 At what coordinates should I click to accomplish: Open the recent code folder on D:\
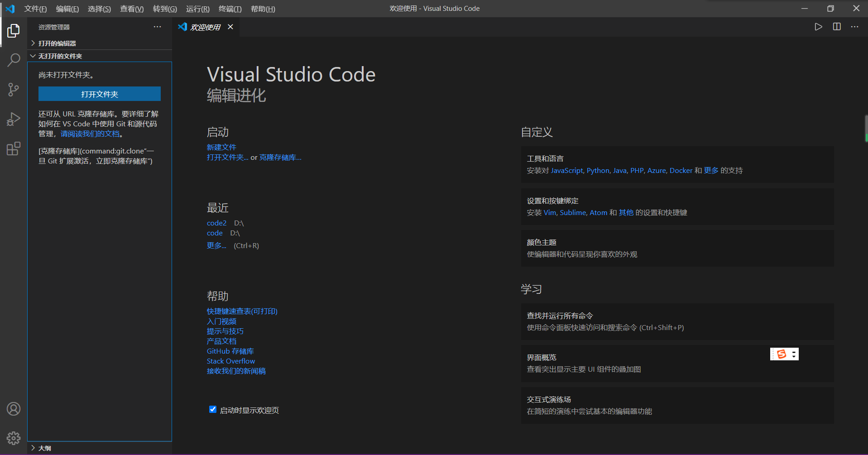(x=215, y=233)
